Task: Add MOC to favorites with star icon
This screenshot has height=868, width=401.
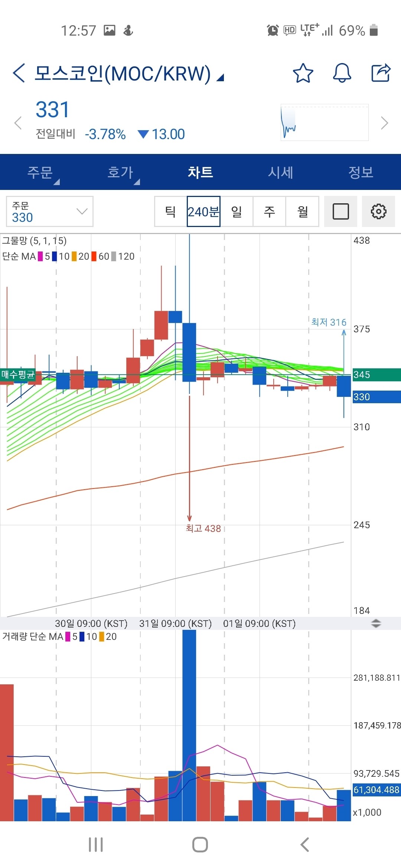Action: point(303,73)
